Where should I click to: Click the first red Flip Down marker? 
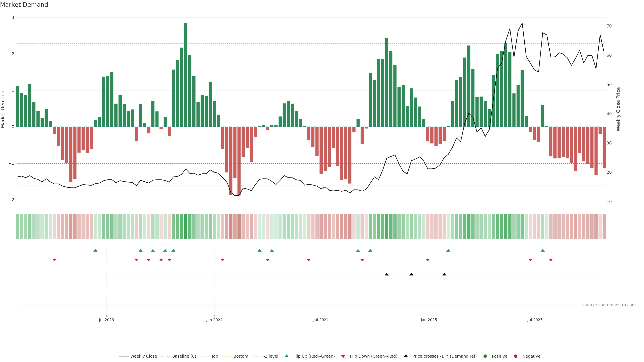[x=54, y=260]
